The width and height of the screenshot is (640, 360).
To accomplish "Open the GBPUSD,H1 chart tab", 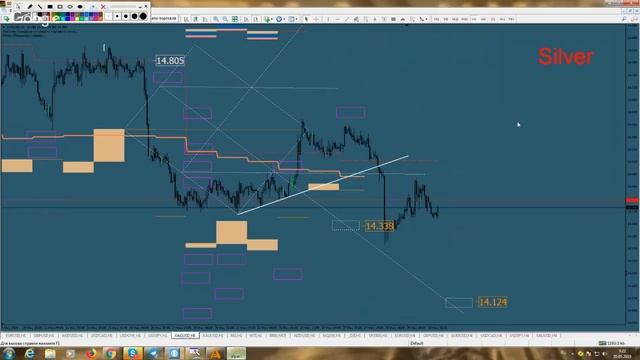I will pos(44,336).
